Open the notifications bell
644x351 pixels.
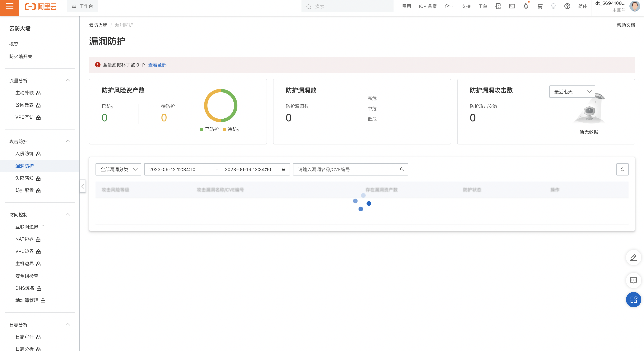tap(526, 6)
